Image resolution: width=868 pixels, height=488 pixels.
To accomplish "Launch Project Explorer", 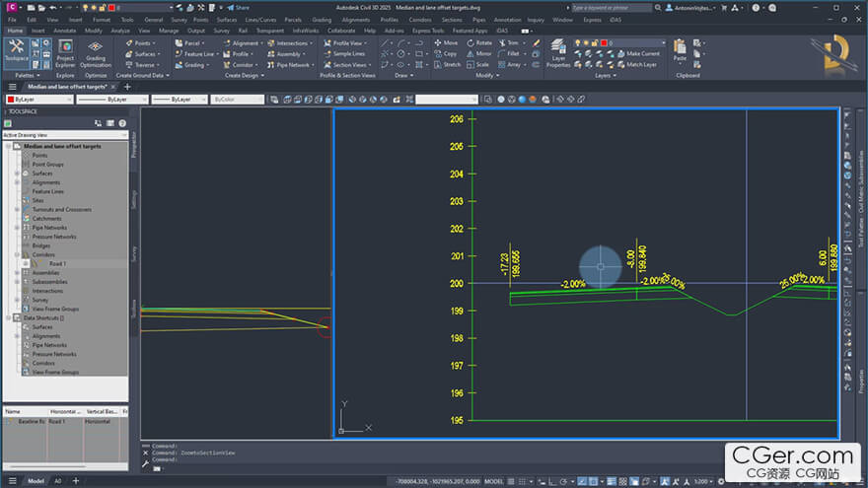I will point(65,53).
